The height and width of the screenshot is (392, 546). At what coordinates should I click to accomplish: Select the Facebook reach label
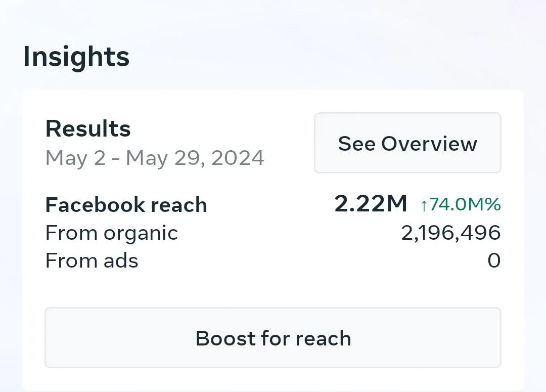coord(126,204)
